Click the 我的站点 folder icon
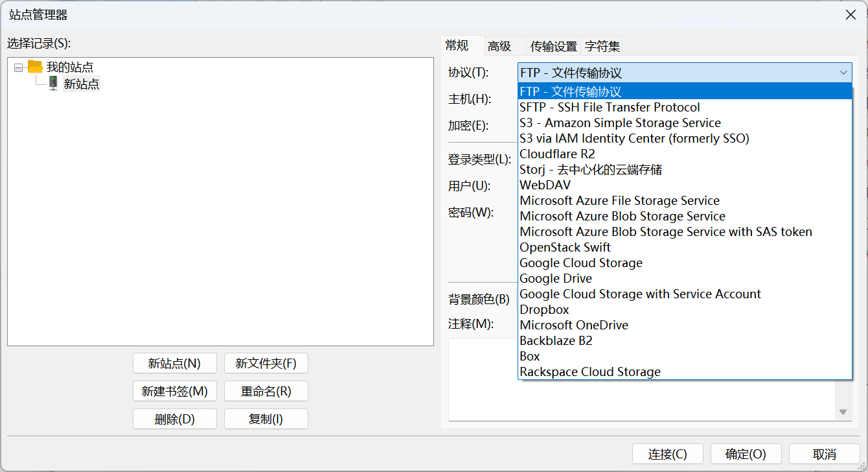 tap(35, 67)
